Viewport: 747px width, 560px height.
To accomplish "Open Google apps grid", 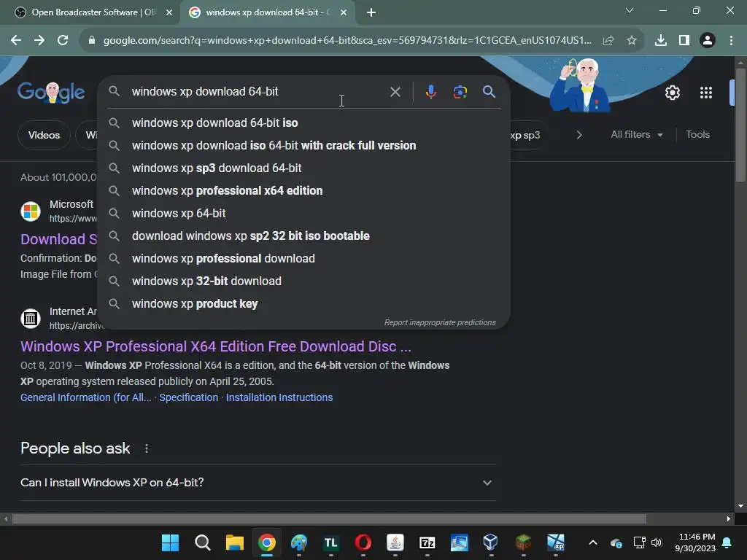I will [x=706, y=93].
